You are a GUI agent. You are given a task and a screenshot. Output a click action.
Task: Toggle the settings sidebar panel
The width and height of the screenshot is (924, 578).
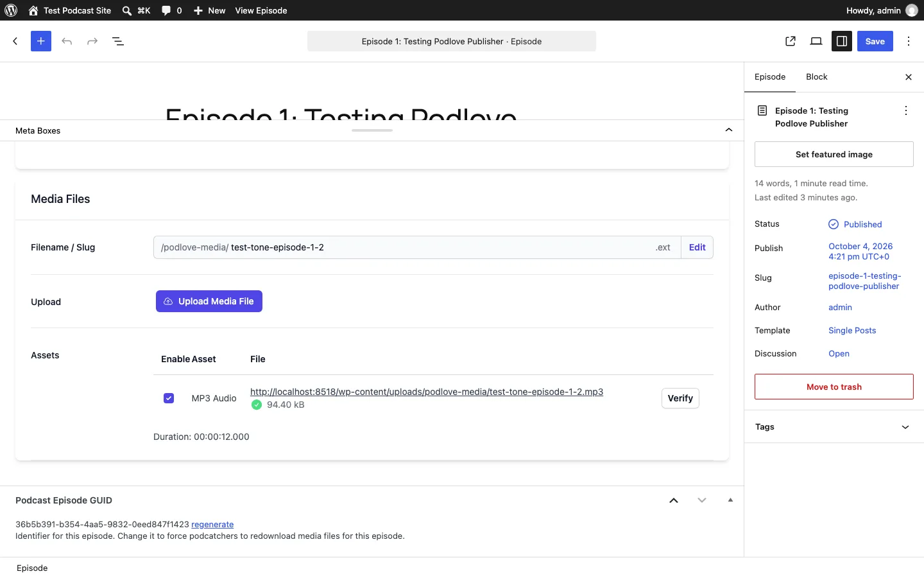tap(842, 41)
